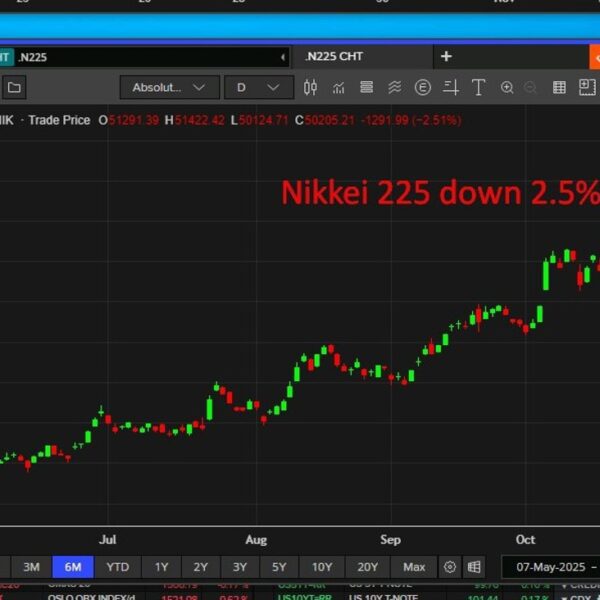Open the line chart studies icon

click(339, 88)
